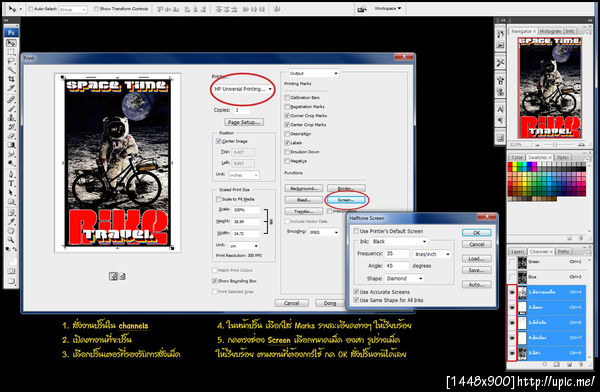Viewport: 600px width, 392px height.
Task: Click the Bleed button
Action: (x=304, y=200)
